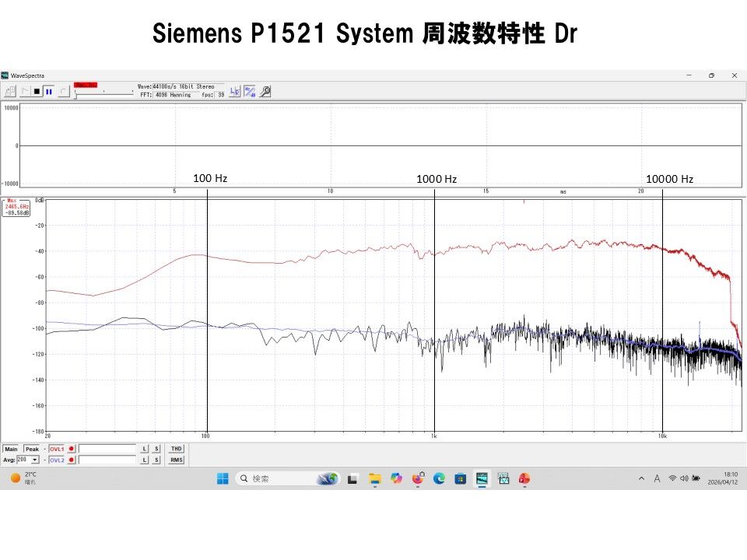Click the grayed record circle button

pyautogui.click(x=64, y=91)
